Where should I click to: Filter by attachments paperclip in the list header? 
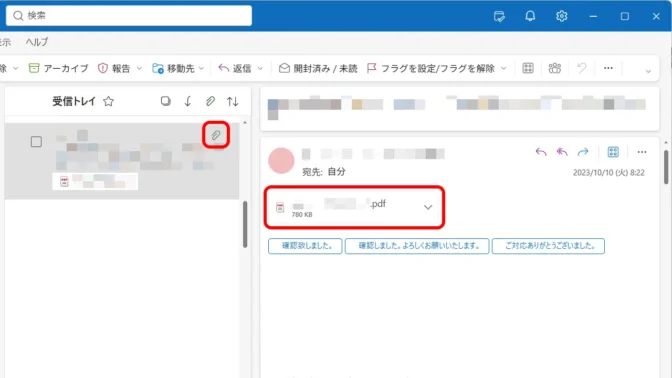(x=210, y=101)
